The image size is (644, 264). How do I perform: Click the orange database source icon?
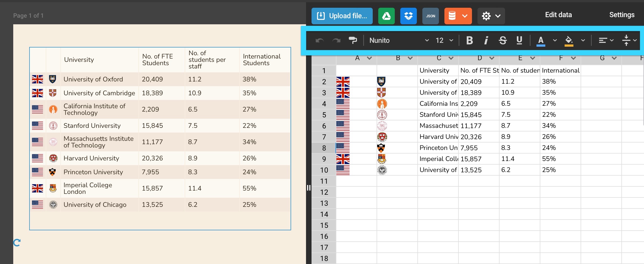point(452,16)
